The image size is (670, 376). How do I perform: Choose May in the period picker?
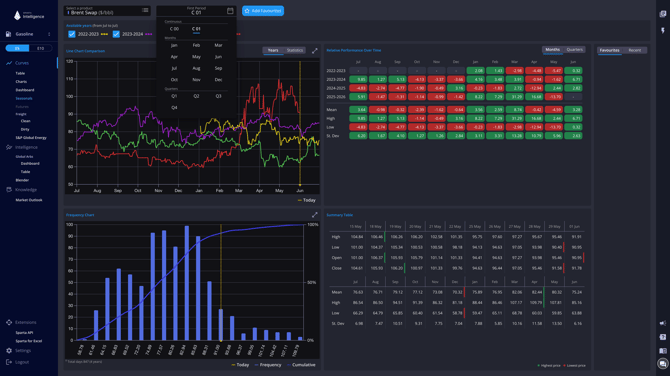196,56
